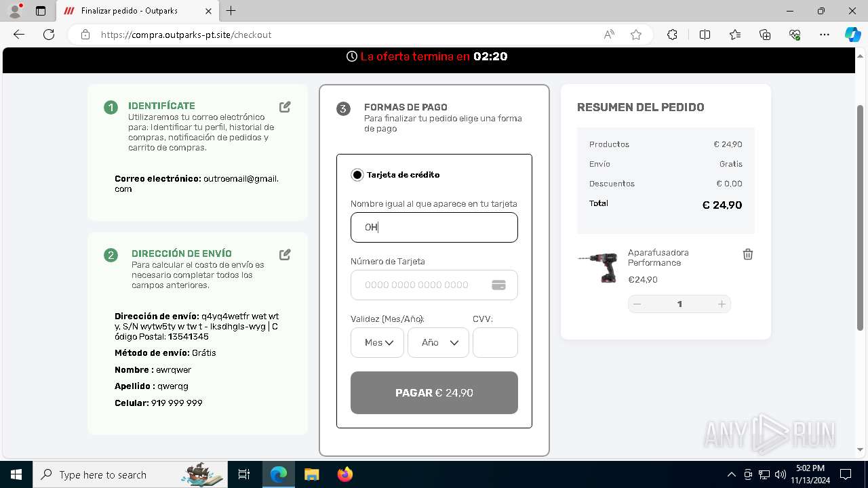Toggle Split screen view

click(x=705, y=35)
